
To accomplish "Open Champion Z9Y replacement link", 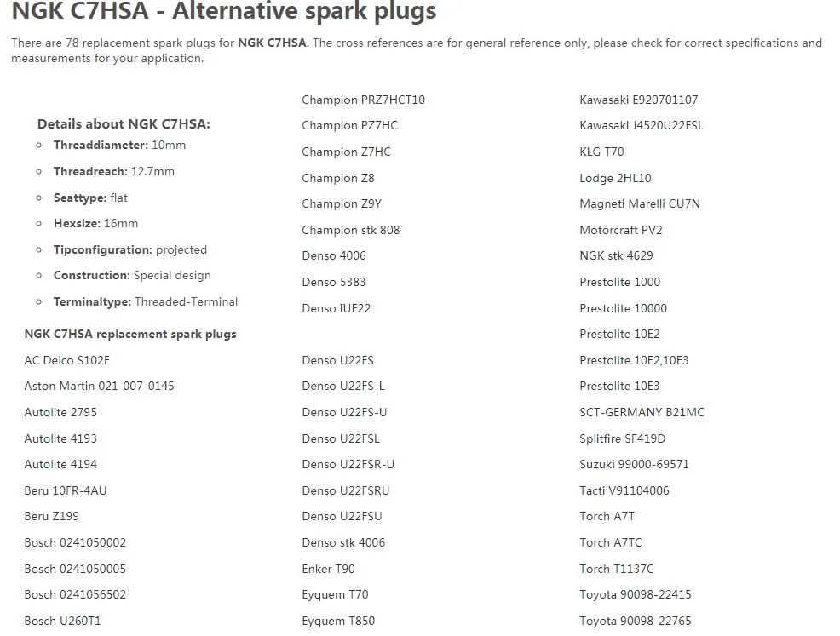I will click(x=342, y=203).
